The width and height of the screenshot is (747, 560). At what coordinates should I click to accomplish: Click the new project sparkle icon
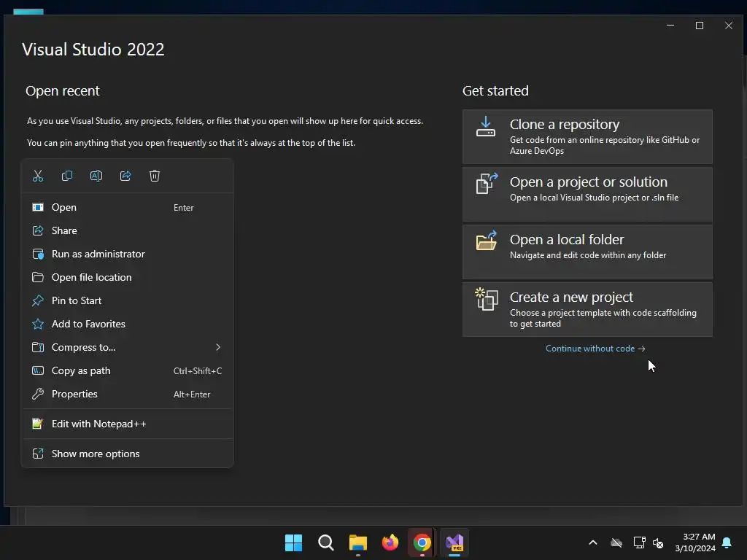pos(487,299)
